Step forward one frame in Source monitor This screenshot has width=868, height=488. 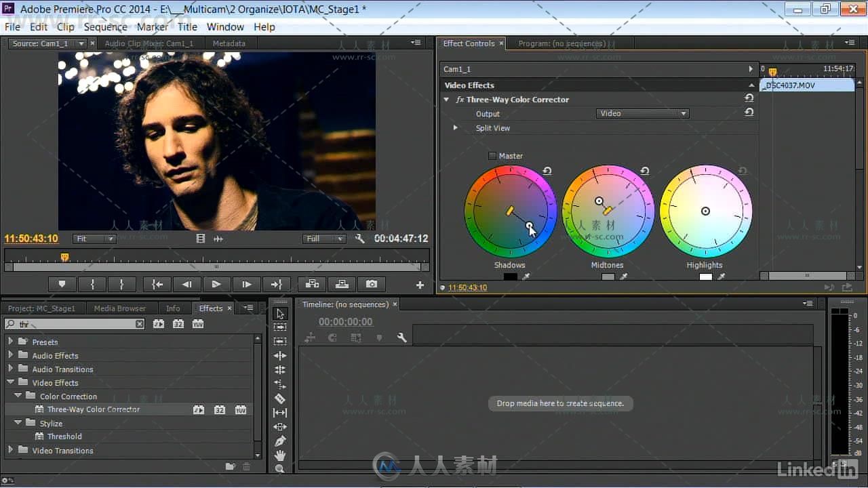point(246,285)
